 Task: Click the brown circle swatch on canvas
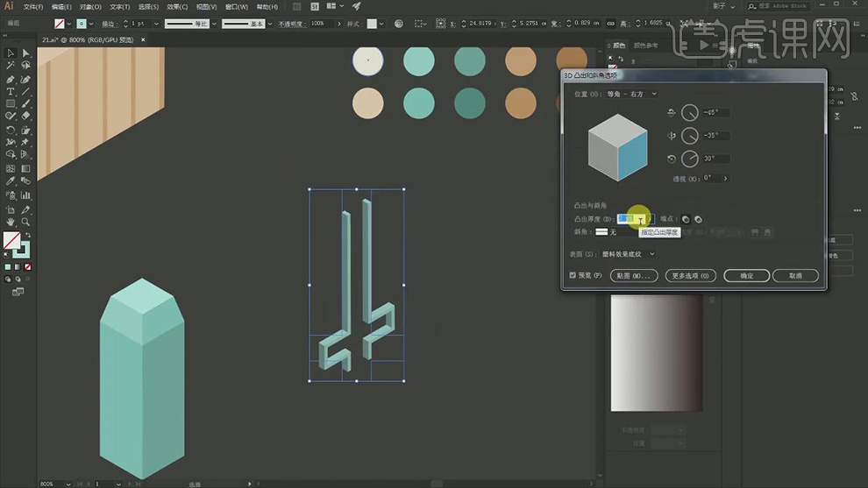521,103
